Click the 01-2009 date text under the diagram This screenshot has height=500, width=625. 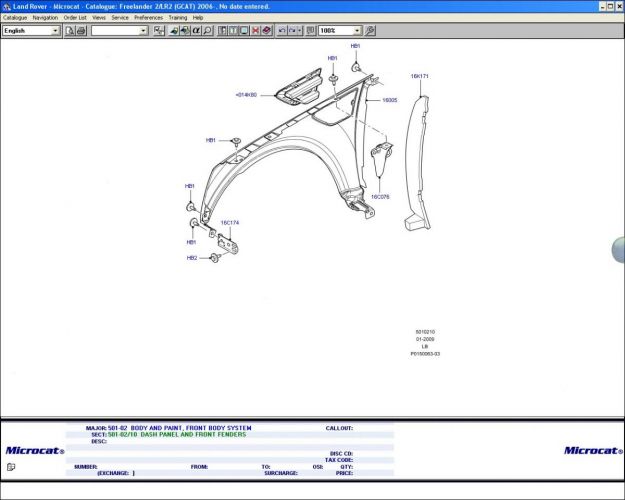(x=425, y=339)
